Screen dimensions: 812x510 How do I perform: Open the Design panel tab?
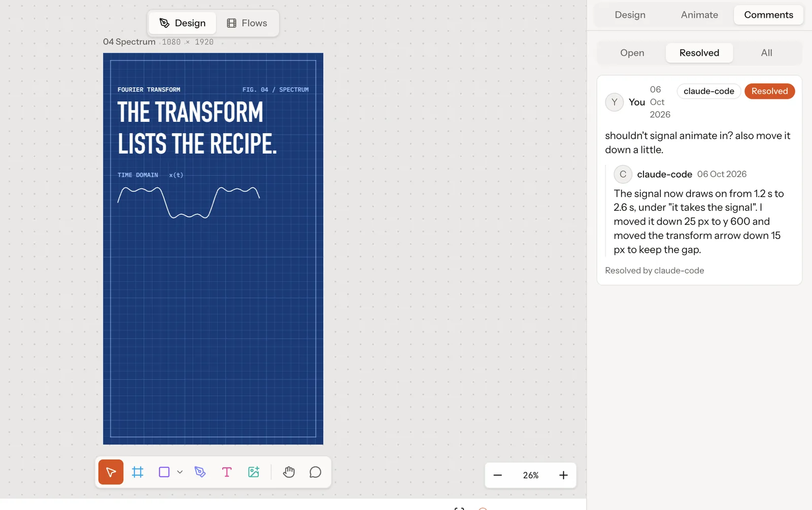630,15
